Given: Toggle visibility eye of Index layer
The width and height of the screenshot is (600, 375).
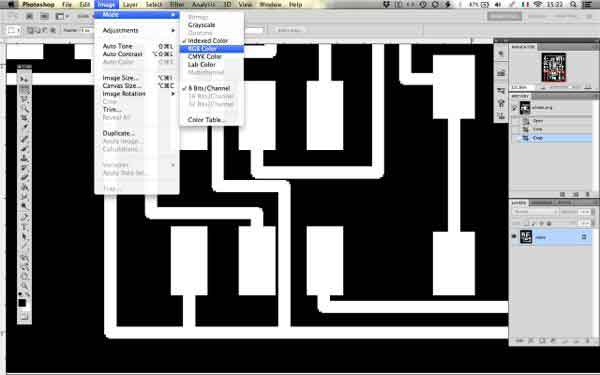Looking at the screenshot, I should point(514,237).
